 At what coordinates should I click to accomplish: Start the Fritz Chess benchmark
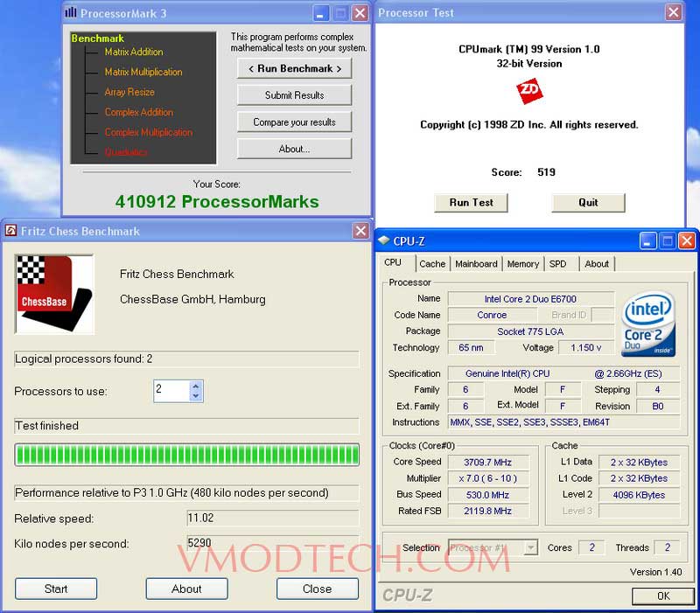coord(56,589)
